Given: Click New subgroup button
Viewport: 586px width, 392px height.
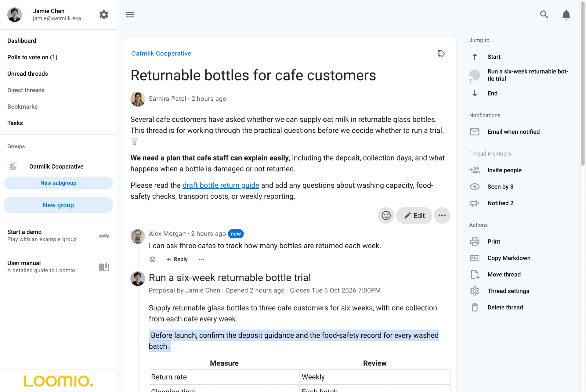Looking at the screenshot, I should click(x=58, y=183).
